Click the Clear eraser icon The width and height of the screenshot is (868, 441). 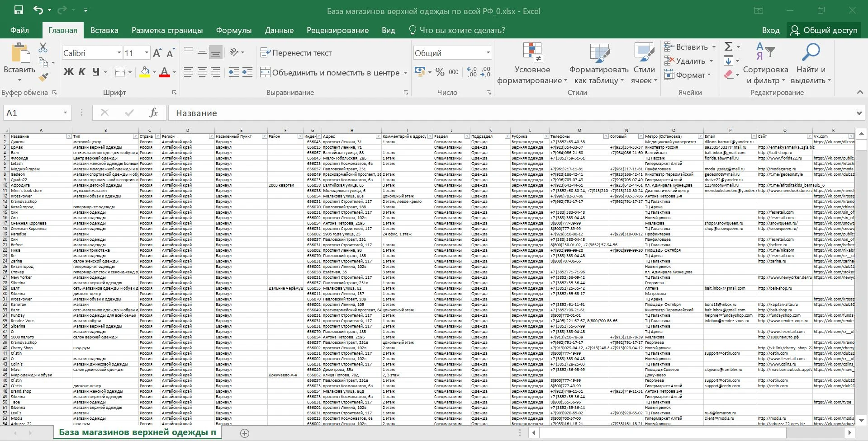tap(728, 75)
